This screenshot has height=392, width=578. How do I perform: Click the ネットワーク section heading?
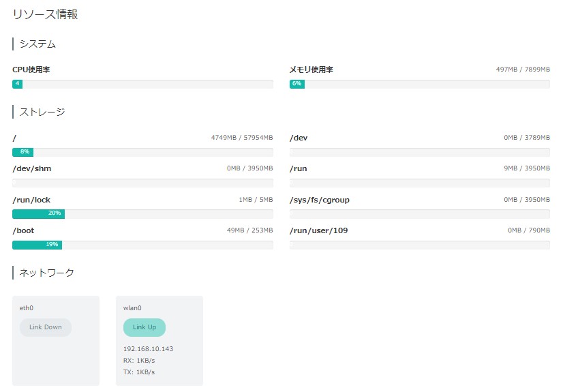tap(46, 273)
